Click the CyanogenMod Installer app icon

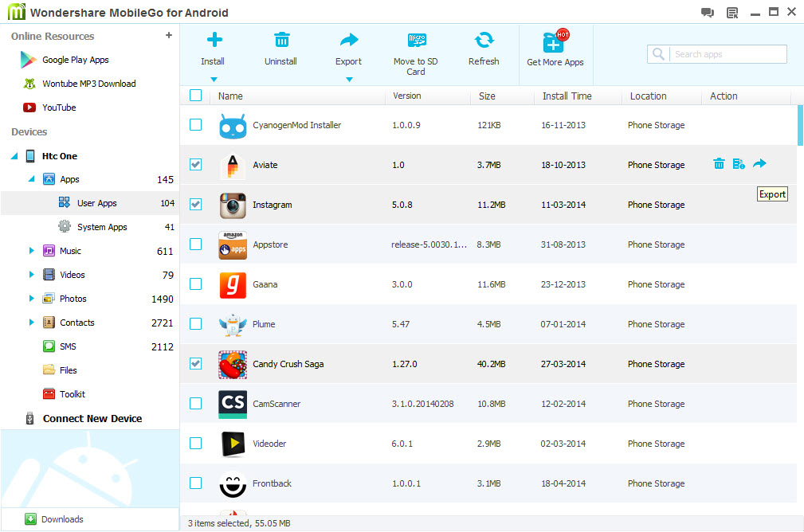233,125
